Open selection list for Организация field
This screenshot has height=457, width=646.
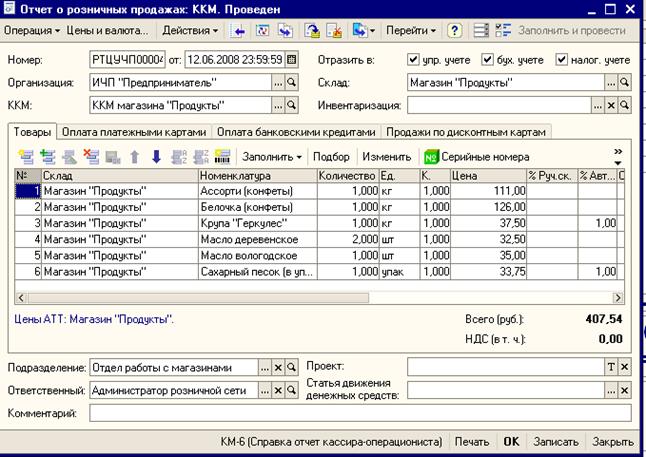(278, 82)
